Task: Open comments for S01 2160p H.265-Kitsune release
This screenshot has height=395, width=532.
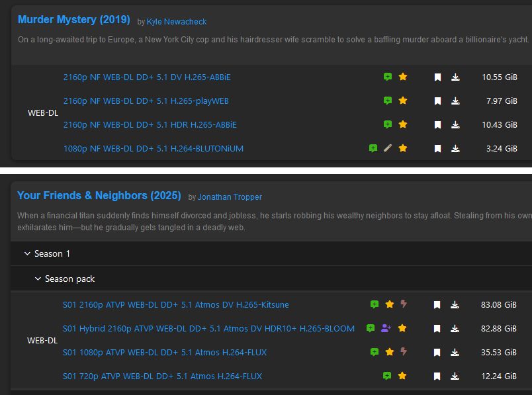Action: [x=375, y=304]
